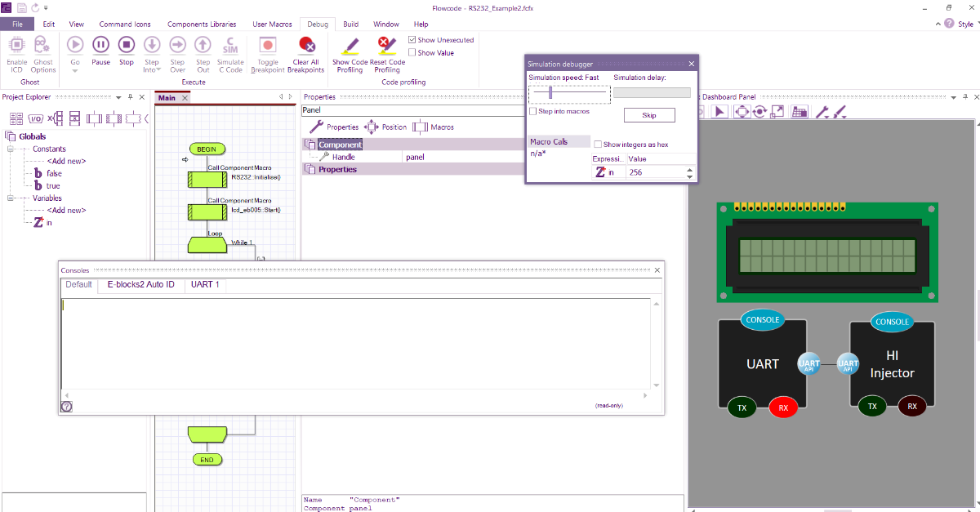980x512 pixels.
Task: Open the Build menu
Action: [x=350, y=24]
